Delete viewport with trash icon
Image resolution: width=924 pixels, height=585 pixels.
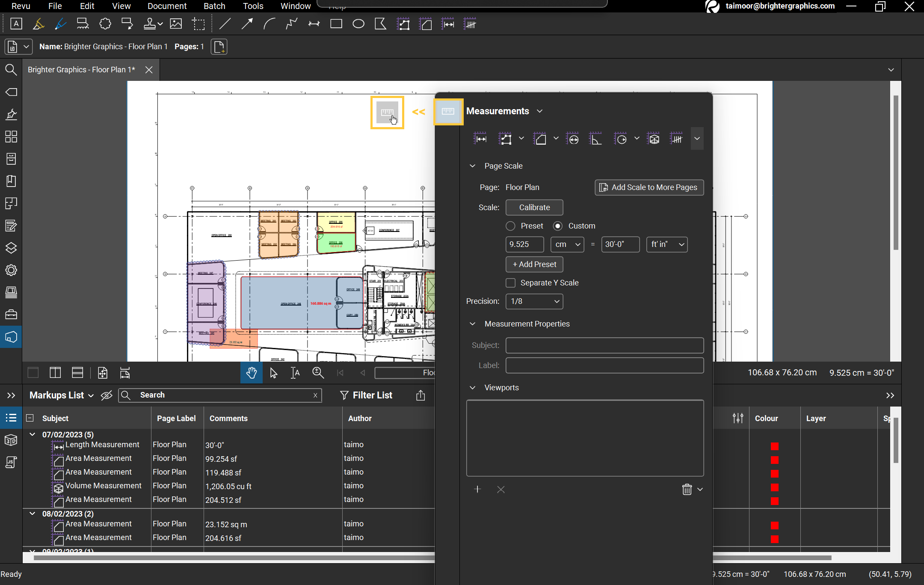click(x=687, y=490)
